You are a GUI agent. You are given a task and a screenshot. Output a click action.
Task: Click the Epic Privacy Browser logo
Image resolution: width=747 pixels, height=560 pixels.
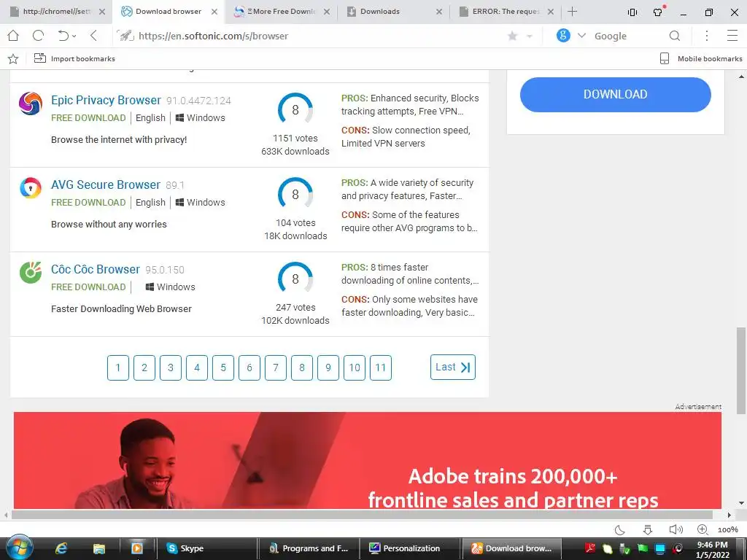pos(31,104)
